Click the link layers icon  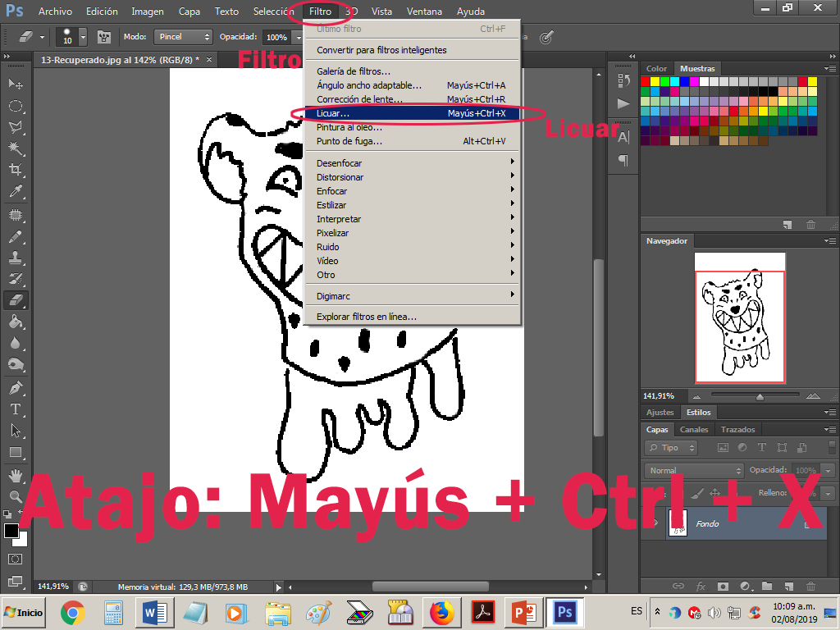pos(678,586)
